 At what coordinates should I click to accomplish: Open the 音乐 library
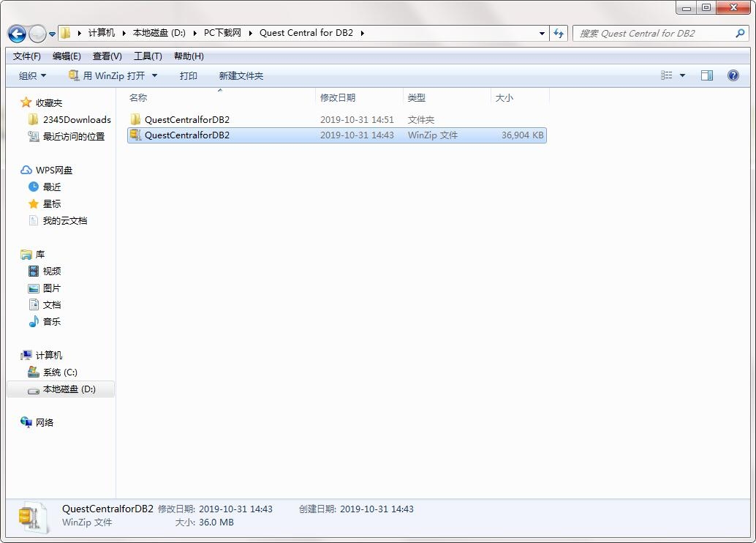pos(45,321)
